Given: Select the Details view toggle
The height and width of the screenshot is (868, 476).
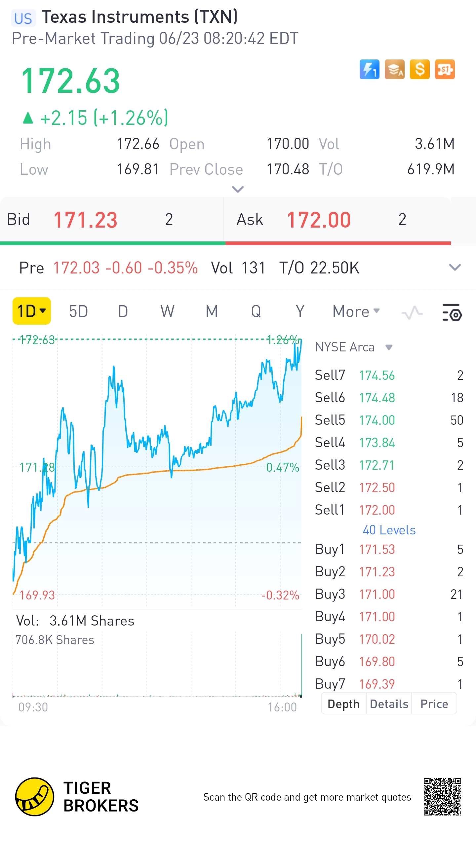Looking at the screenshot, I should click(x=389, y=704).
